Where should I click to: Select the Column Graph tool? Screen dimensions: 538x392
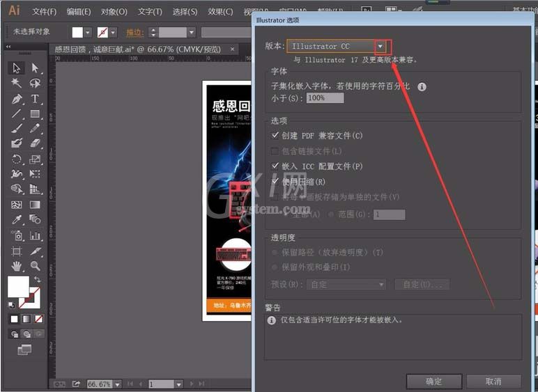[35, 235]
